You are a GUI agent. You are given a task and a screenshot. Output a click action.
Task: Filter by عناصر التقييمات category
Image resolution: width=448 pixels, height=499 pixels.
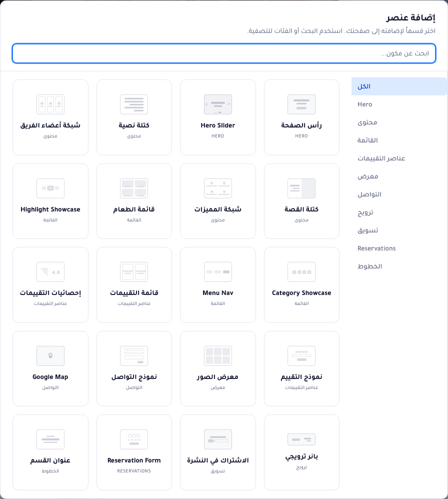coord(399,158)
